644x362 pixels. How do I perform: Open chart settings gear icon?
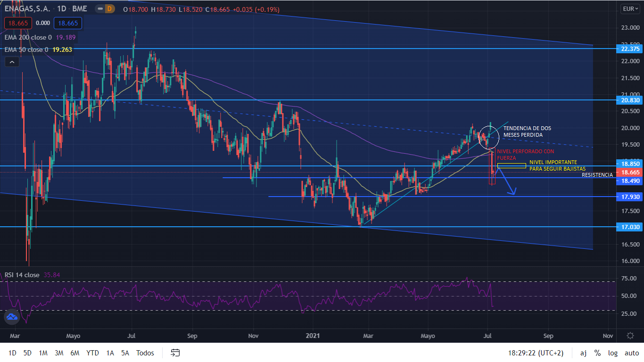[x=630, y=336]
